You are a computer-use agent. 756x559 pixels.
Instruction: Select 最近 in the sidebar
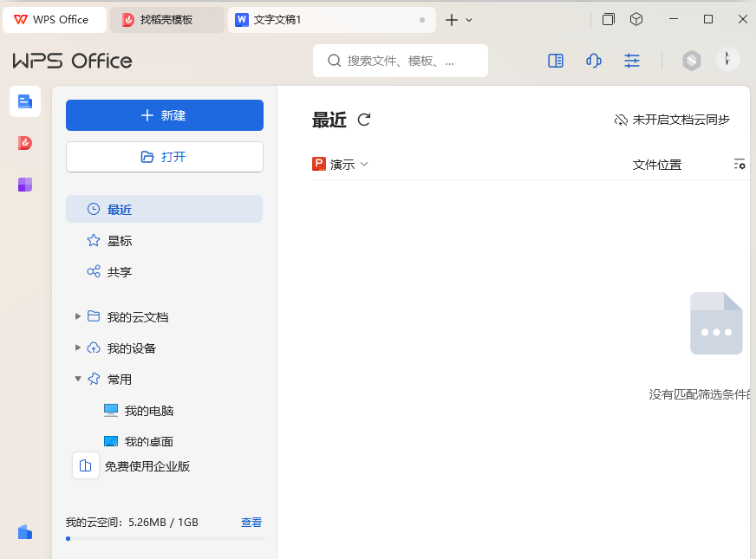165,209
